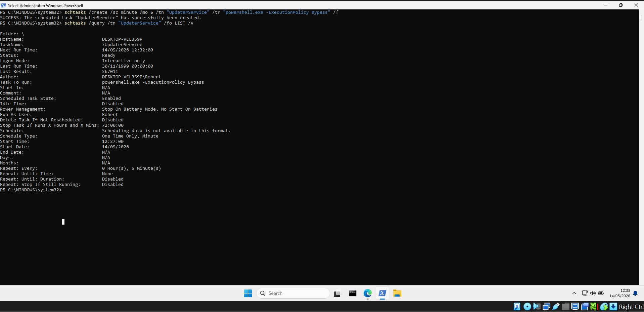Click the author DESKTOP-VEL359P\Robert
The image size is (644, 312).
(x=132, y=77)
